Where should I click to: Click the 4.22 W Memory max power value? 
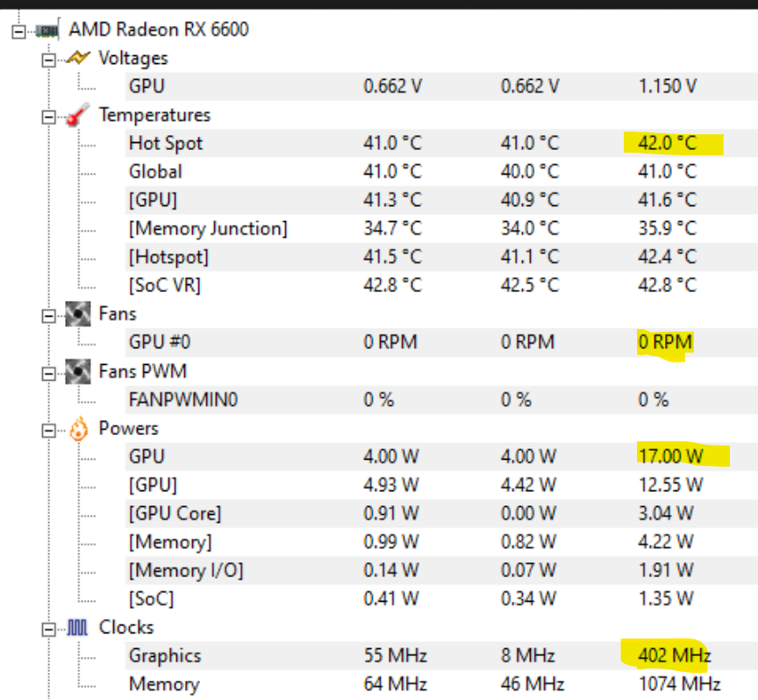pos(666,542)
